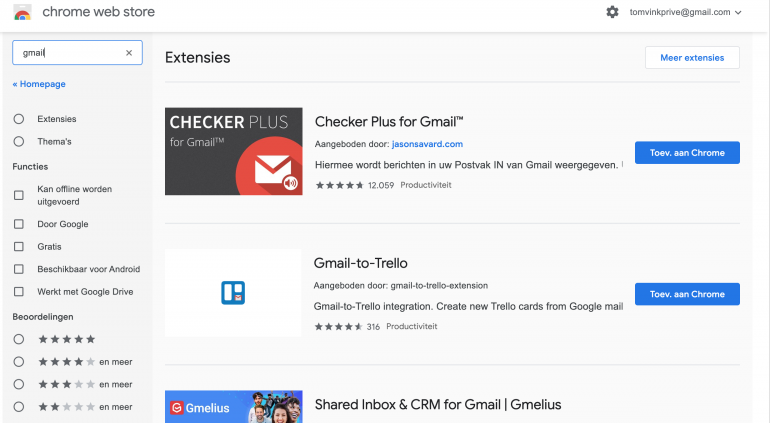The height and width of the screenshot is (423, 770).
Task: Enable the Door Google filter
Action: (19, 224)
